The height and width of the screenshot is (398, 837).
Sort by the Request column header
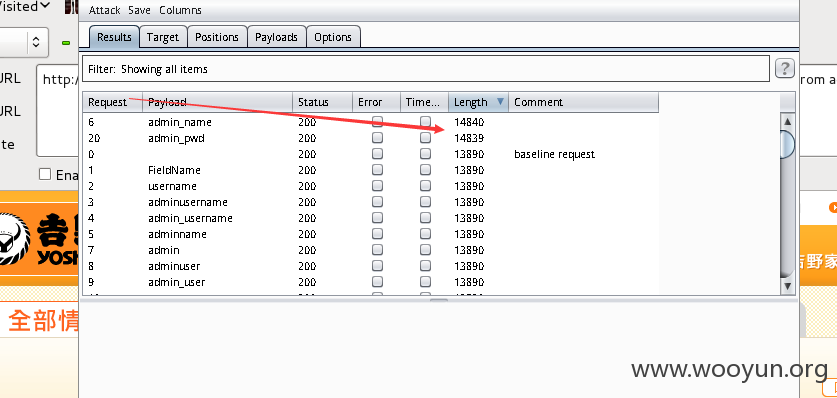point(112,102)
